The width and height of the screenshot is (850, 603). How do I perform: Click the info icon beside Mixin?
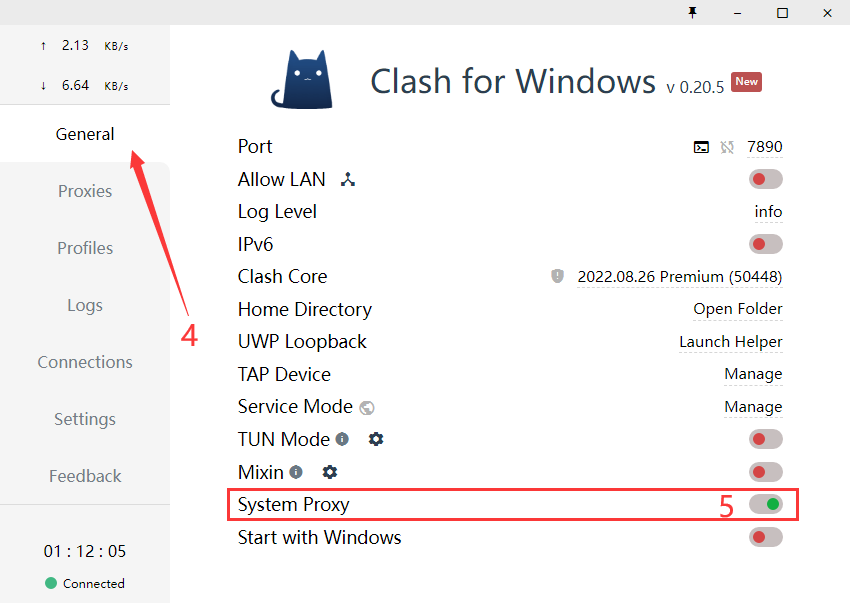coord(296,472)
